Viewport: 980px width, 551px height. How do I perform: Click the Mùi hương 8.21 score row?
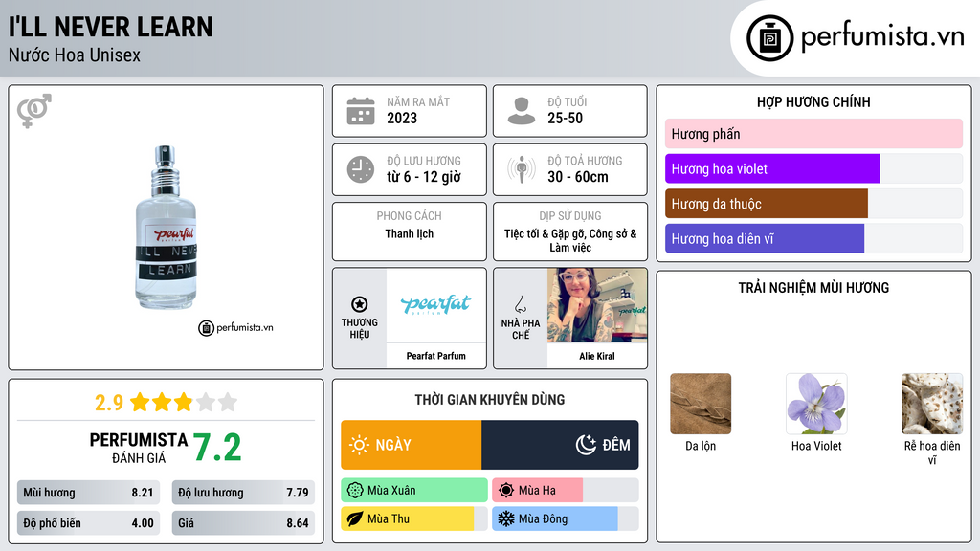coord(88,493)
